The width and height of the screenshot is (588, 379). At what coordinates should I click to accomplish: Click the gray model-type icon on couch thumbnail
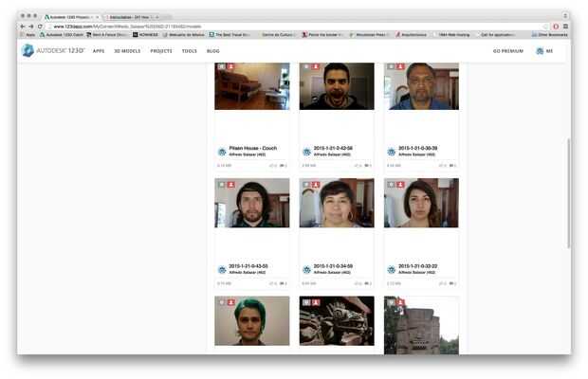coord(222,66)
